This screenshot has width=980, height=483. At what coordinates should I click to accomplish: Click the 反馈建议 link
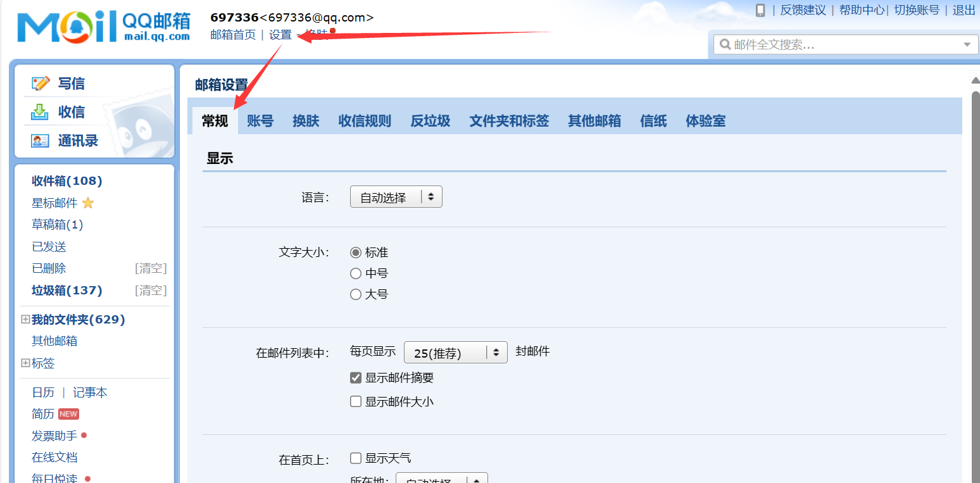[x=803, y=10]
